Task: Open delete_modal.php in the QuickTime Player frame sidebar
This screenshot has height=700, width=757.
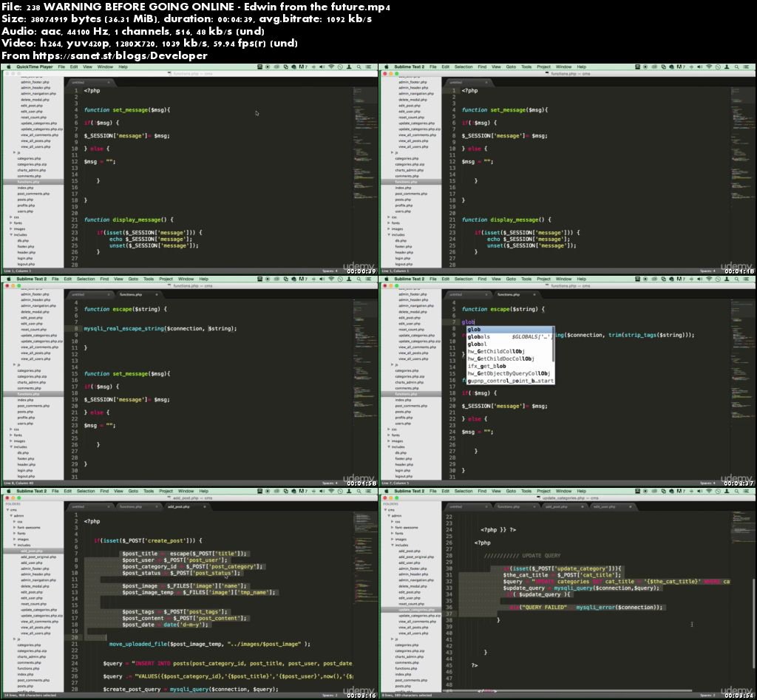Action: click(x=35, y=100)
